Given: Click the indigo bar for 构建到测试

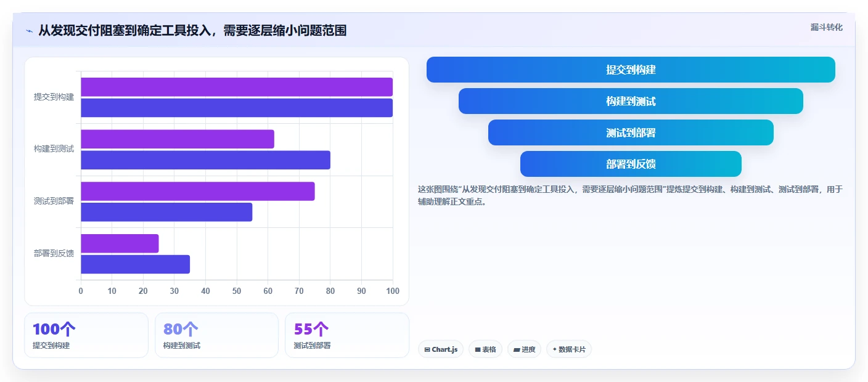Looking at the screenshot, I should 205,160.
